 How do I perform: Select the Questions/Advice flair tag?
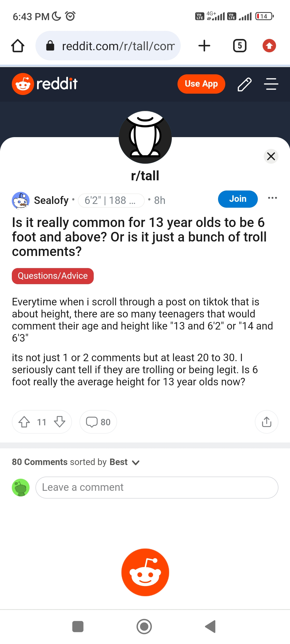click(53, 276)
